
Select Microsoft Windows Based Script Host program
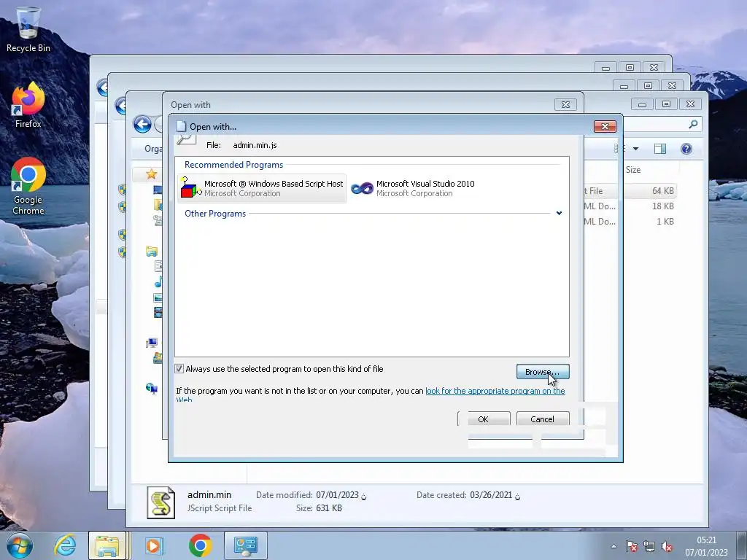tap(262, 189)
